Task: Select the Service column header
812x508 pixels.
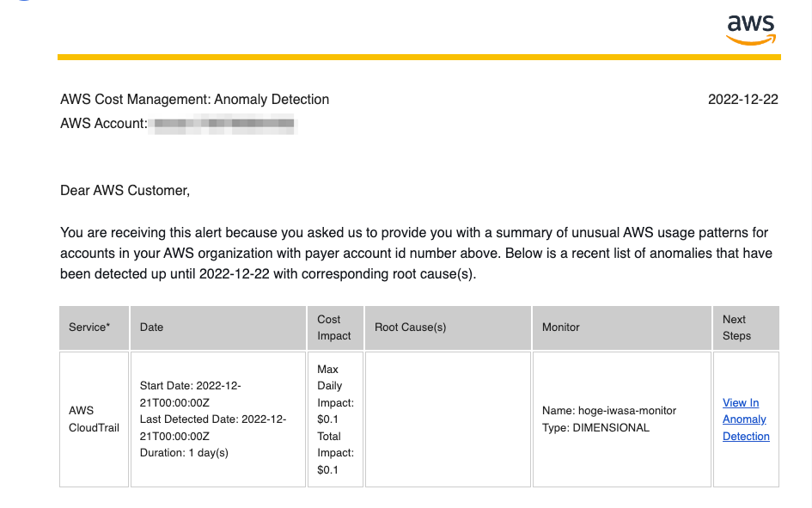Action: click(x=83, y=327)
